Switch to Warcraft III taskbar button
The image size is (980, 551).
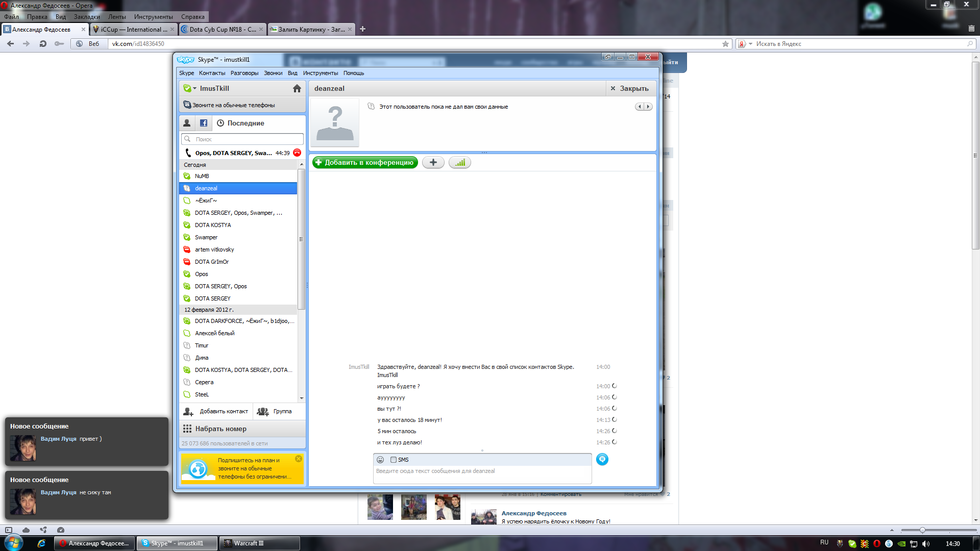[x=259, y=543]
